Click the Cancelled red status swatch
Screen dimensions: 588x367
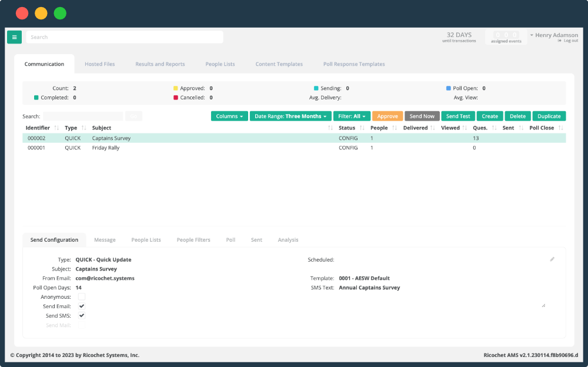point(175,98)
